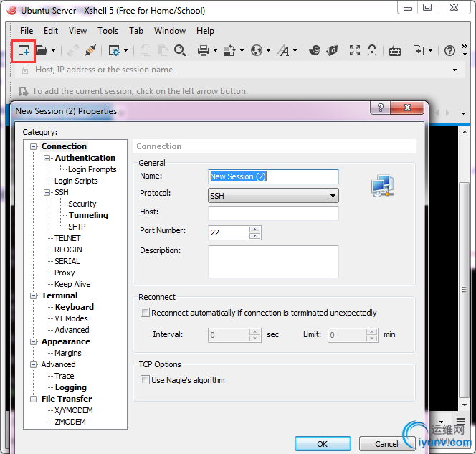Enable Reconnect automatically checkbox
476x454 pixels.
coord(145,313)
